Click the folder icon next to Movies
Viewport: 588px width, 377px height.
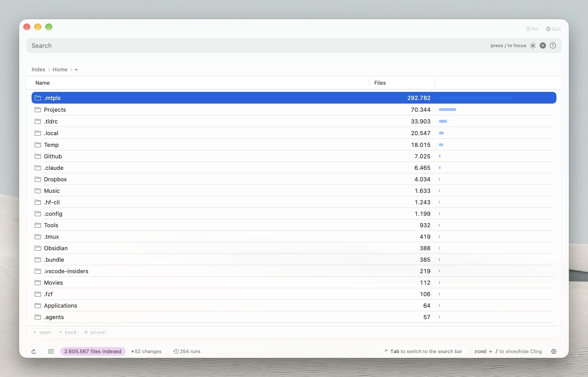pyautogui.click(x=38, y=283)
